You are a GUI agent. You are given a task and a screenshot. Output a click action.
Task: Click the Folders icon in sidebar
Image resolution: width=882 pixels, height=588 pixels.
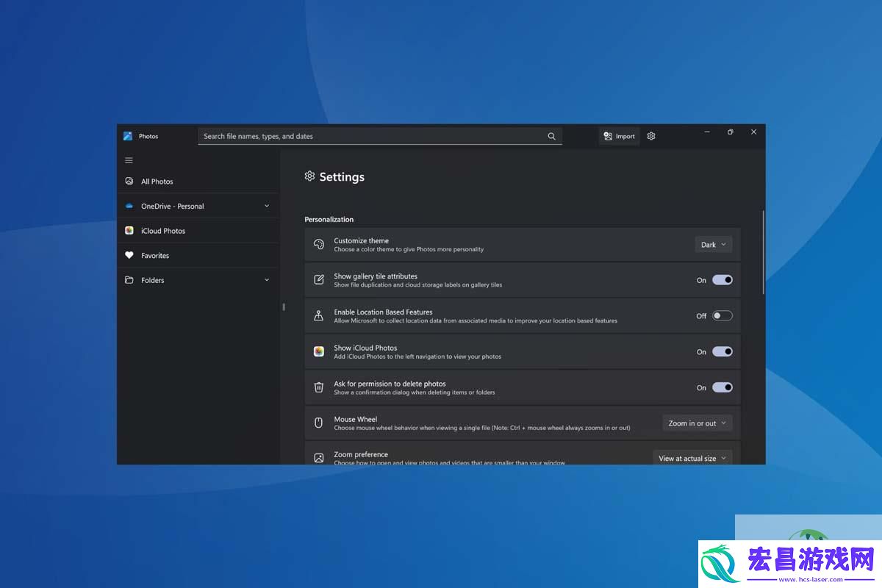coord(129,280)
